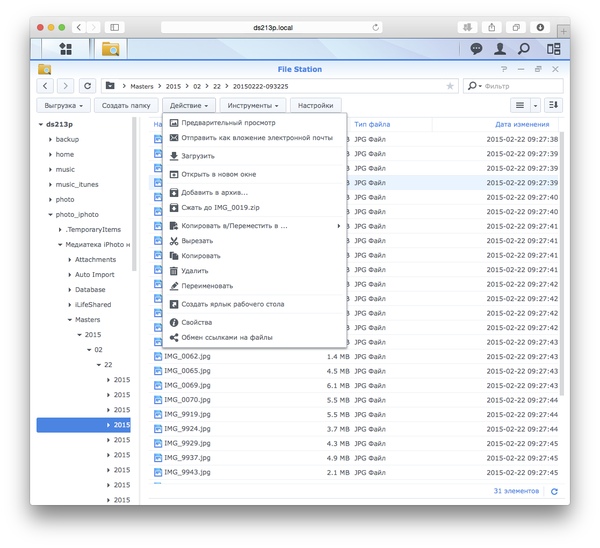
Task: Click the 20150222-093225 breadcrumb
Action: click(261, 86)
